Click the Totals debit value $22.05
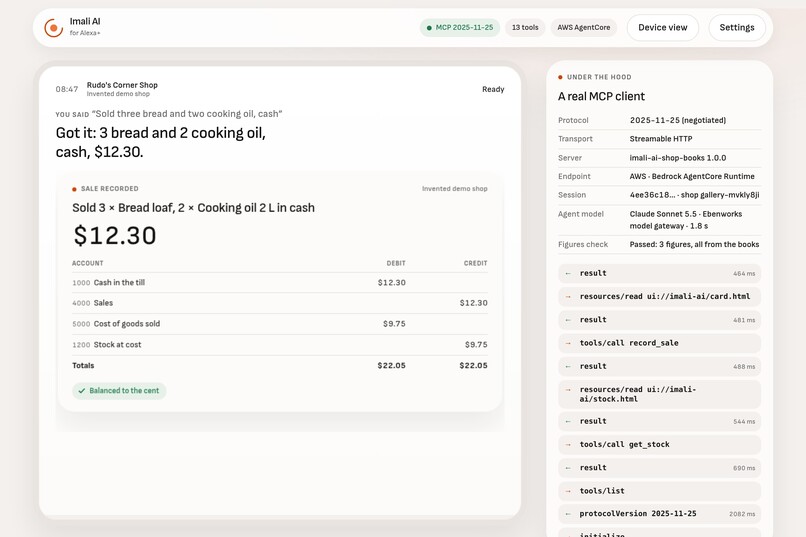 [x=391, y=365]
